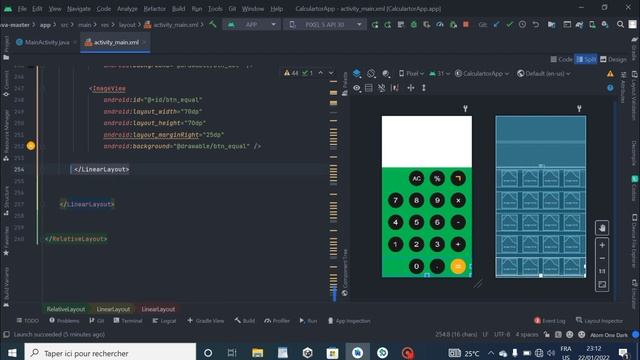
Task: Open the Navigate menu
Action: click(79, 9)
